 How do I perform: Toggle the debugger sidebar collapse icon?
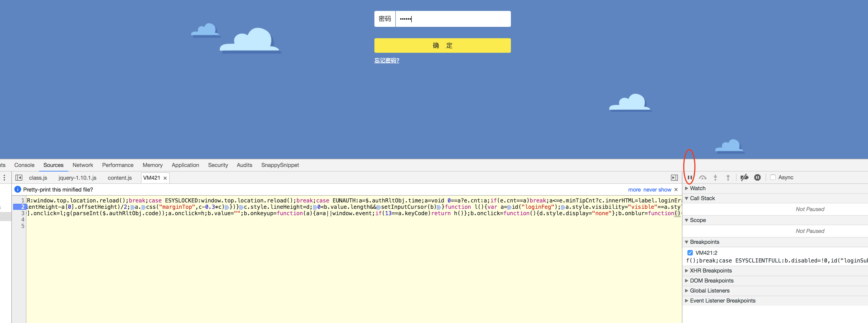click(674, 177)
